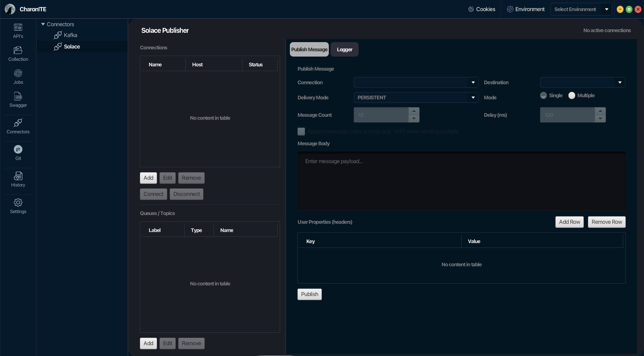Screen dimensions: 644x356
Task: Open the Swagger JSON icon
Action: 18,96
